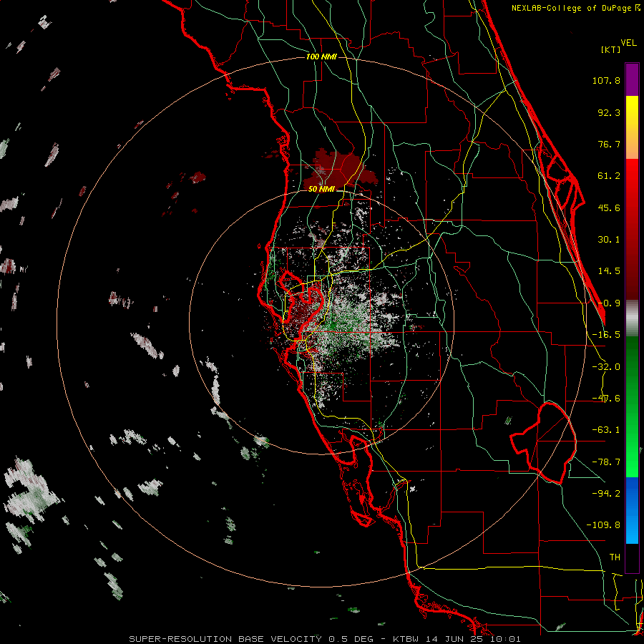Screen dimensions: 644x644
Task: Click the TH label on the color bar
Action: tap(615, 557)
